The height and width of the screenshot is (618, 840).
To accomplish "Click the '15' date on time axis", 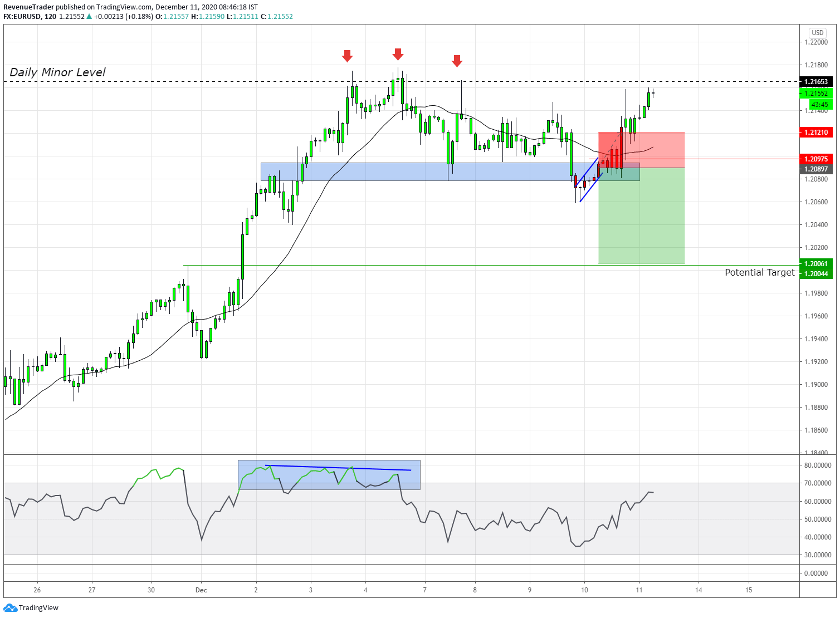I will 749,590.
